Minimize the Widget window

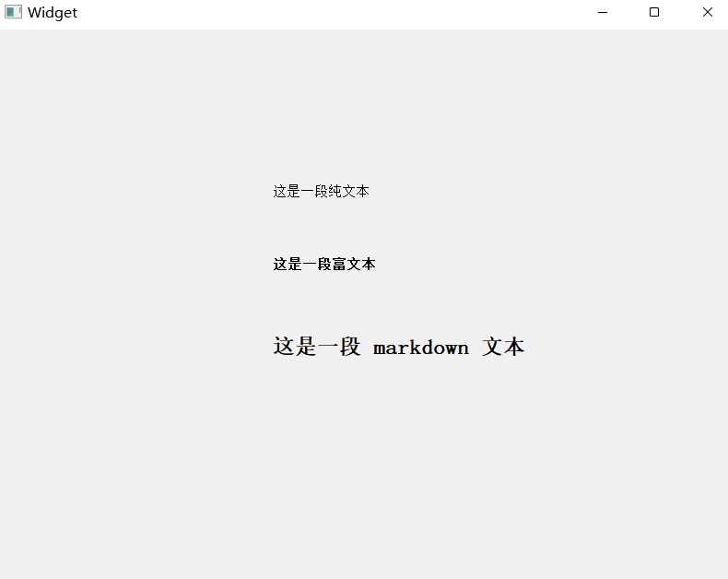(x=603, y=13)
